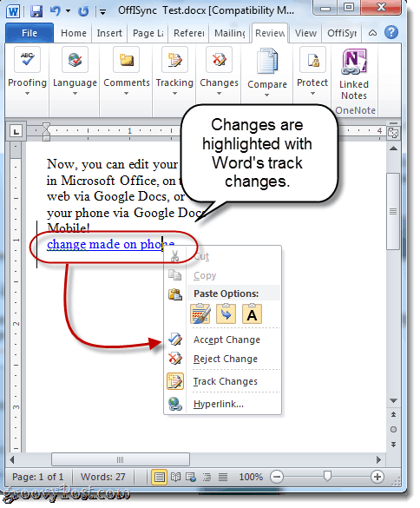Screen dimensions: 420x508
Task: Minimize the ribbon with the caret icon
Action: pos(372,33)
